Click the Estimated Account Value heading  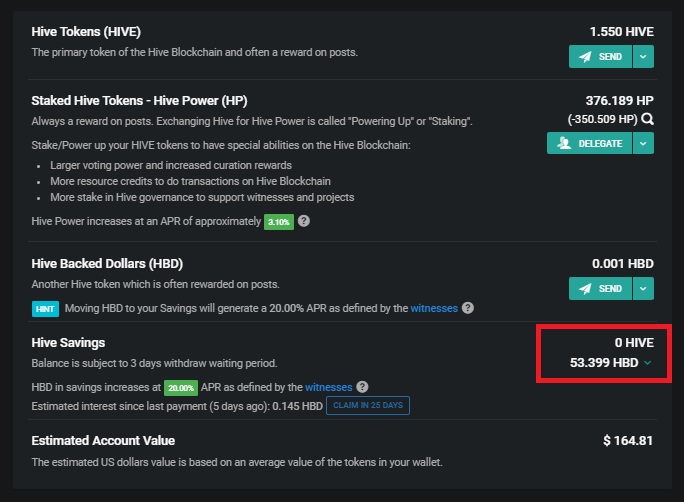point(103,441)
